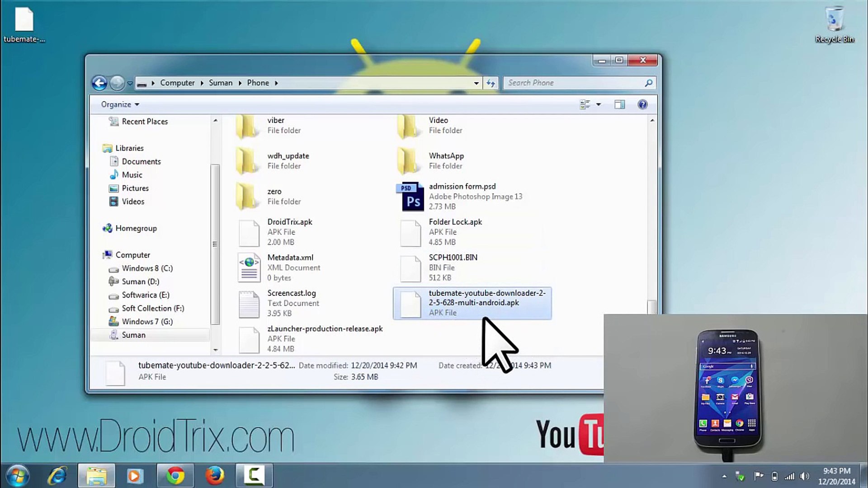Screen dimensions: 868x488
Task: Open Google Chrome from the taskbar
Action: 175,475
